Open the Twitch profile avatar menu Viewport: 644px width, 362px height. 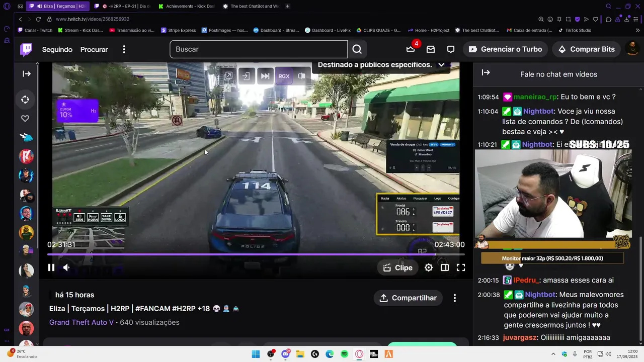tap(632, 49)
